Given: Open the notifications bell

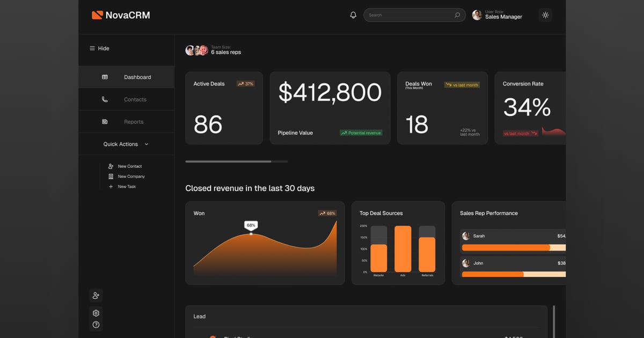Looking at the screenshot, I should click(x=353, y=15).
